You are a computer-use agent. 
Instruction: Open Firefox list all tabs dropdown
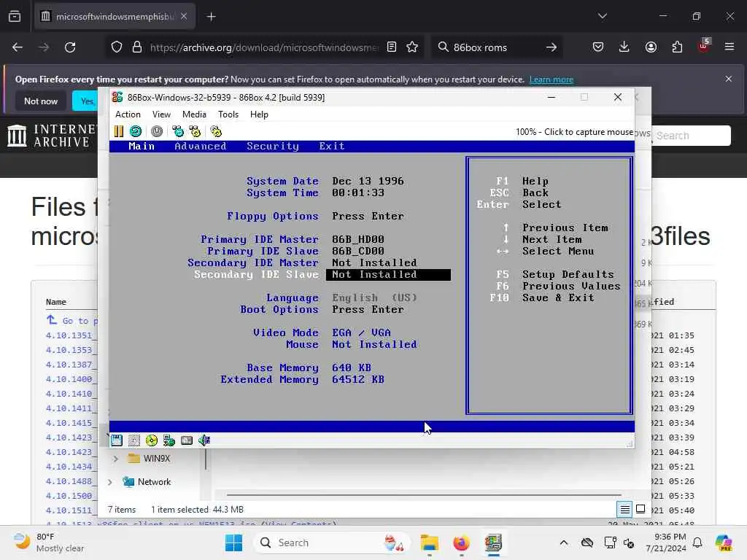[x=602, y=16]
